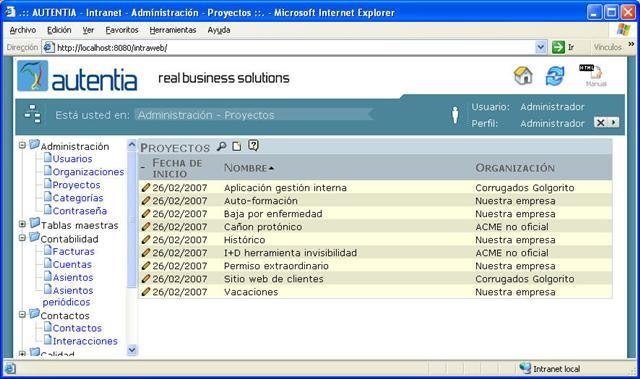
Task: Open the Ver menu
Action: 88,30
